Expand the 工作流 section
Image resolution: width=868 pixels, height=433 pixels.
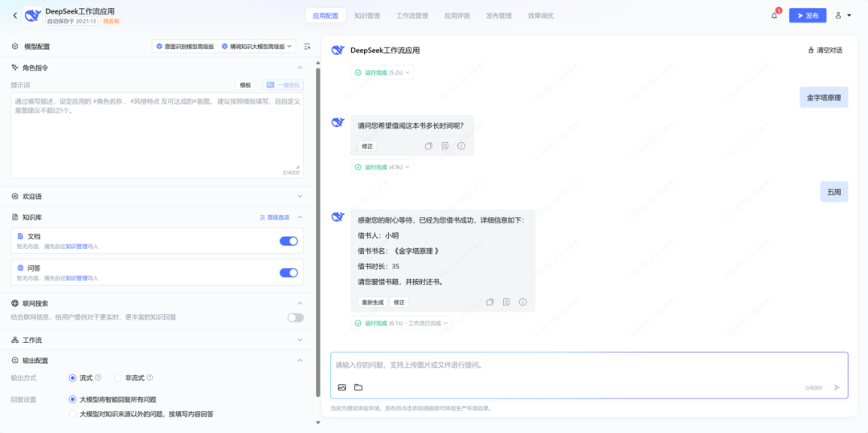(300, 340)
